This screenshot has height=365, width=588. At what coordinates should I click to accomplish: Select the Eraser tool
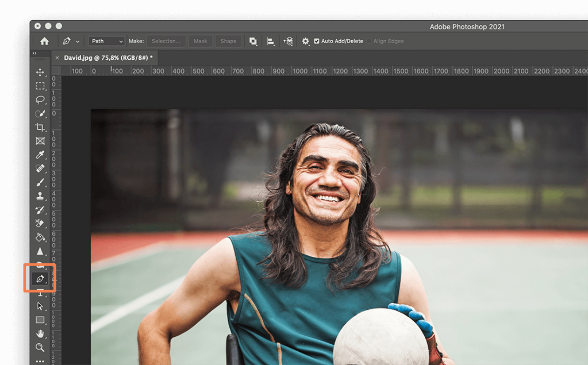click(40, 224)
